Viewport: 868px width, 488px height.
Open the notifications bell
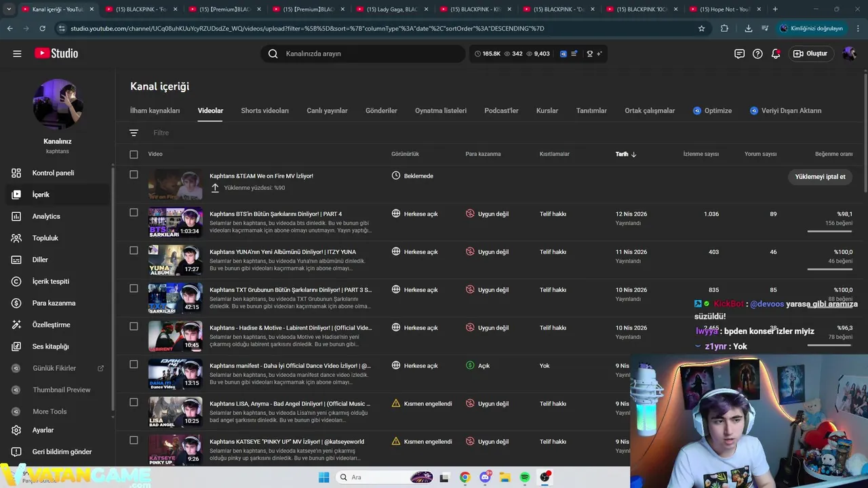coord(776,54)
